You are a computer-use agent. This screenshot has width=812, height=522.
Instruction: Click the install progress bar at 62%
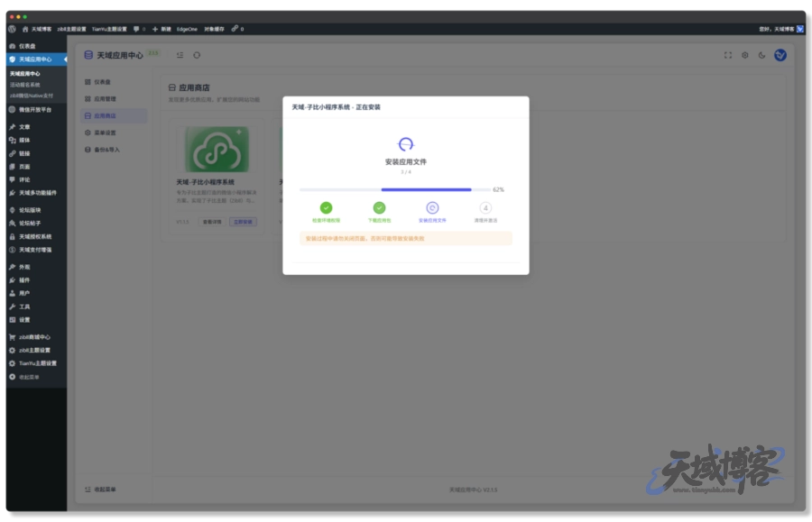tap(395, 189)
